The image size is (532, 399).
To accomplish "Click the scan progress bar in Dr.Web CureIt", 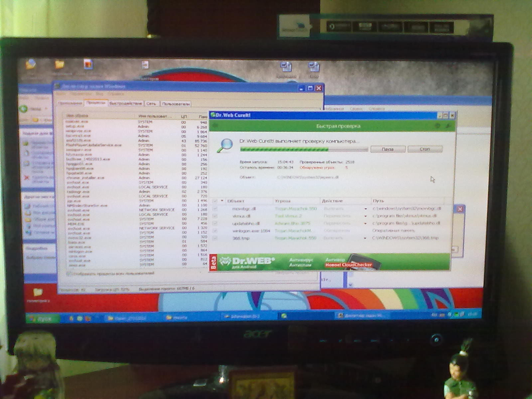I will 304,150.
